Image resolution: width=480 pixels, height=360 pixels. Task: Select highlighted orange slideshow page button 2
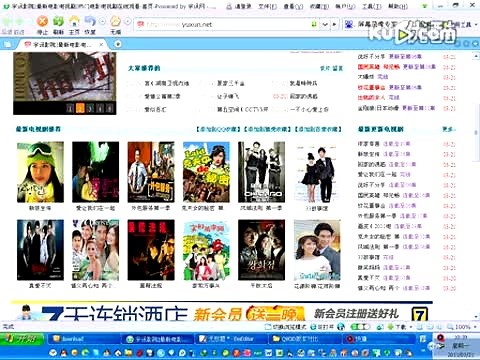80,108
